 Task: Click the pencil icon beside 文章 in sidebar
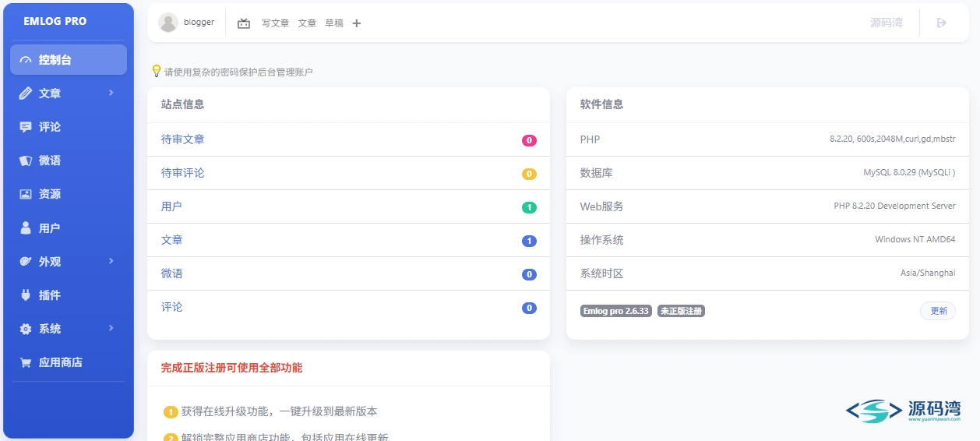tap(26, 93)
